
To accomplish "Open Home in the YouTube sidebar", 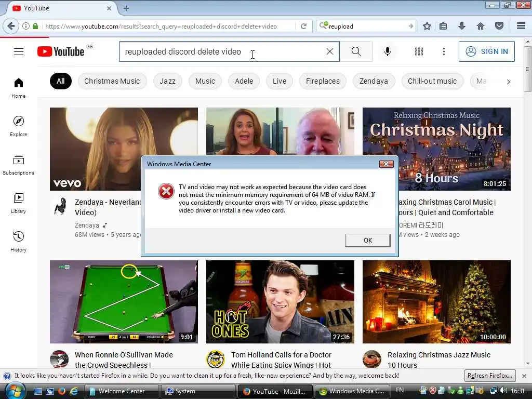I will click(19, 88).
